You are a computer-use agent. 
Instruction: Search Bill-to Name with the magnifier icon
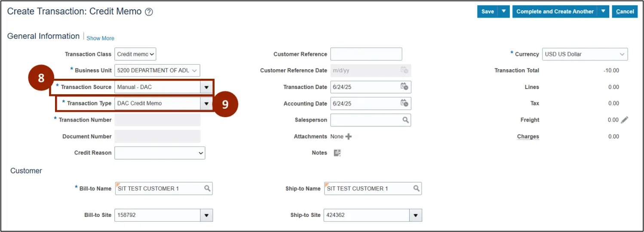click(207, 189)
